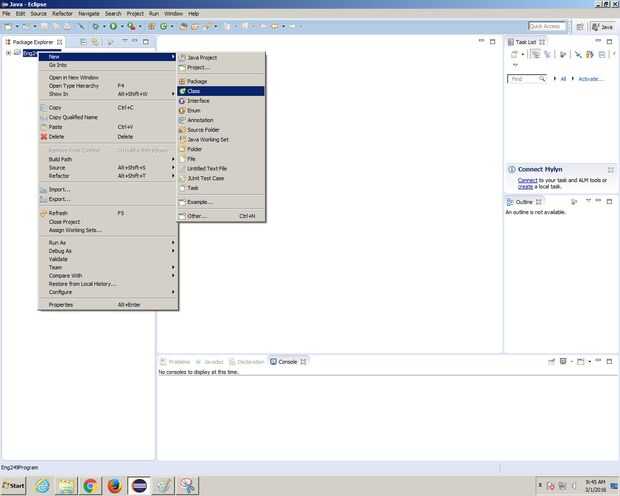
Task: Select Other... in the New submenu
Action: pos(221,216)
